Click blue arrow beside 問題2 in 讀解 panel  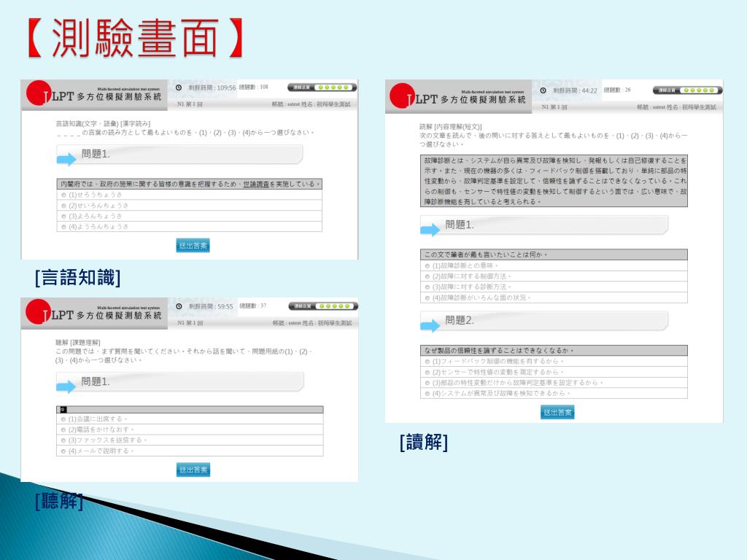[430, 326]
